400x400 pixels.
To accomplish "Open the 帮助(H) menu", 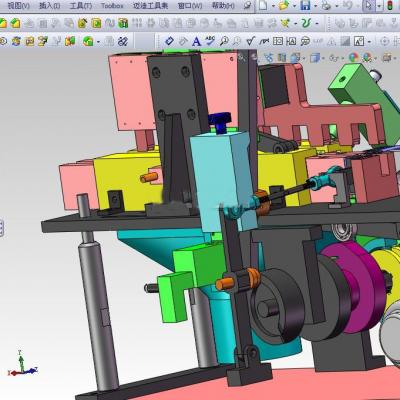I will coord(223,6).
